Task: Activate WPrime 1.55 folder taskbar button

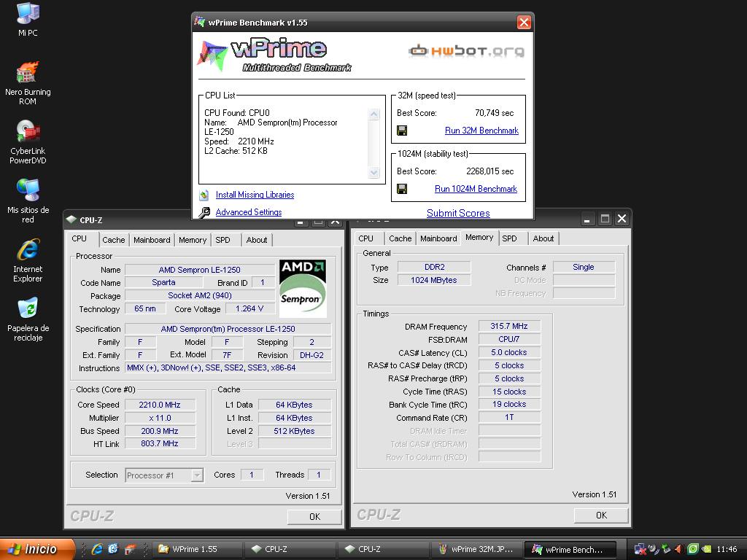Action: tap(197, 549)
